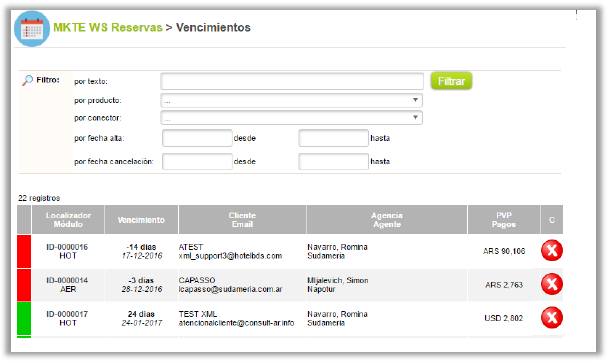Sort by Vencimiento column header
This screenshot has height=363, width=610.
(141, 220)
